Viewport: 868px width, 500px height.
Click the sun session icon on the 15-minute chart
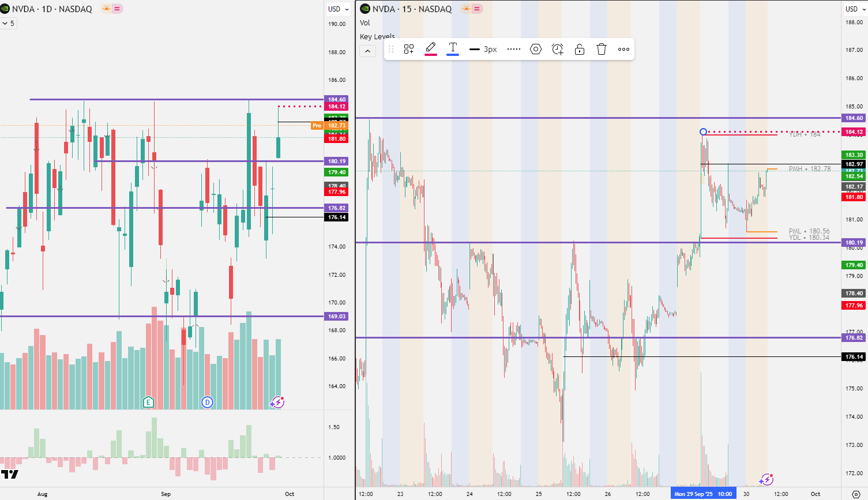(466, 9)
